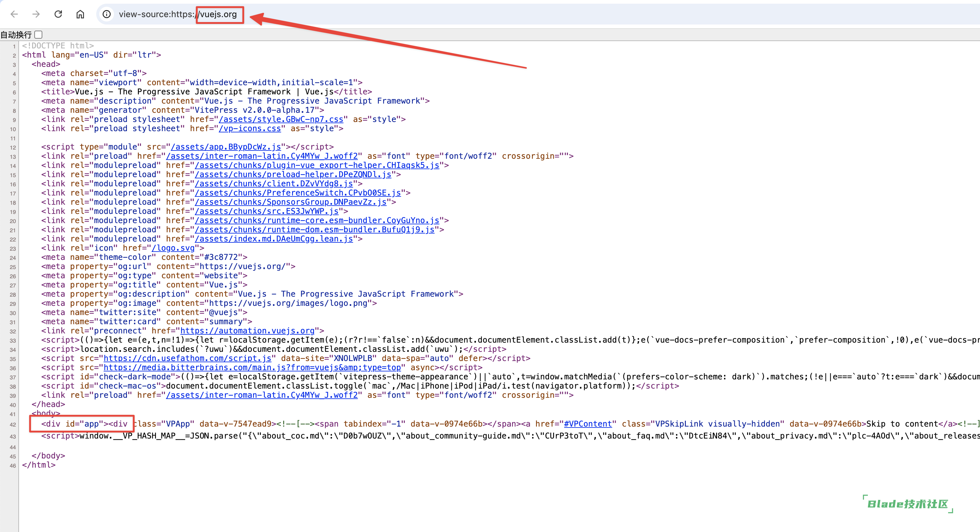Click the data-site value 'XNOLWPLB'
Image resolution: width=980 pixels, height=532 pixels.
pos(353,358)
